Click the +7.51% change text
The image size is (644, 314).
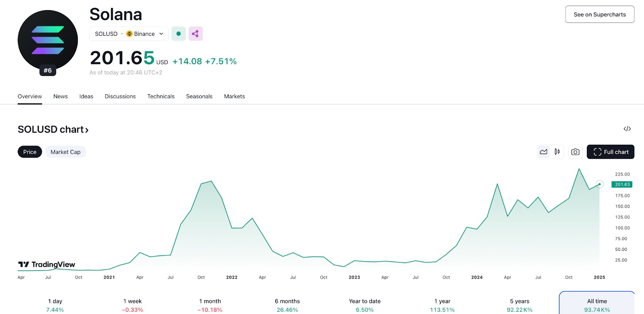click(221, 62)
